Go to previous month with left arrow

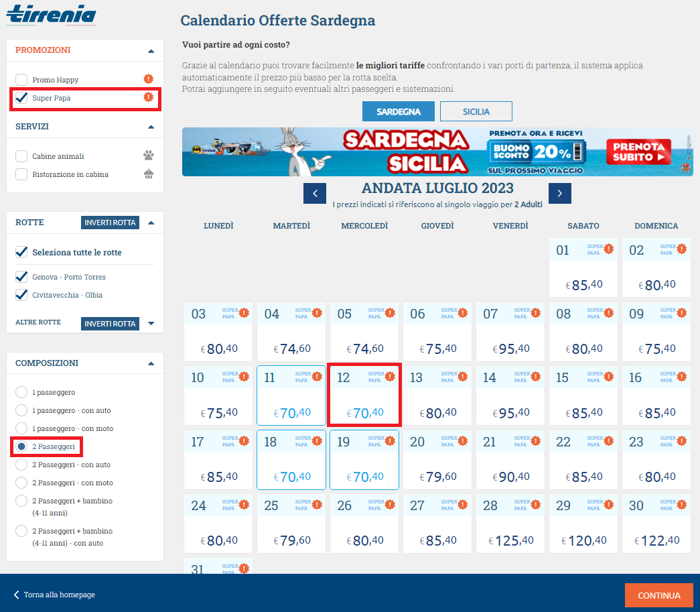click(x=315, y=194)
